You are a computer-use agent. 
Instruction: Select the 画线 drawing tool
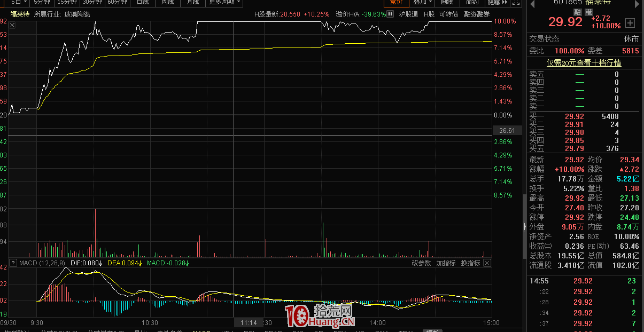(447, 2)
